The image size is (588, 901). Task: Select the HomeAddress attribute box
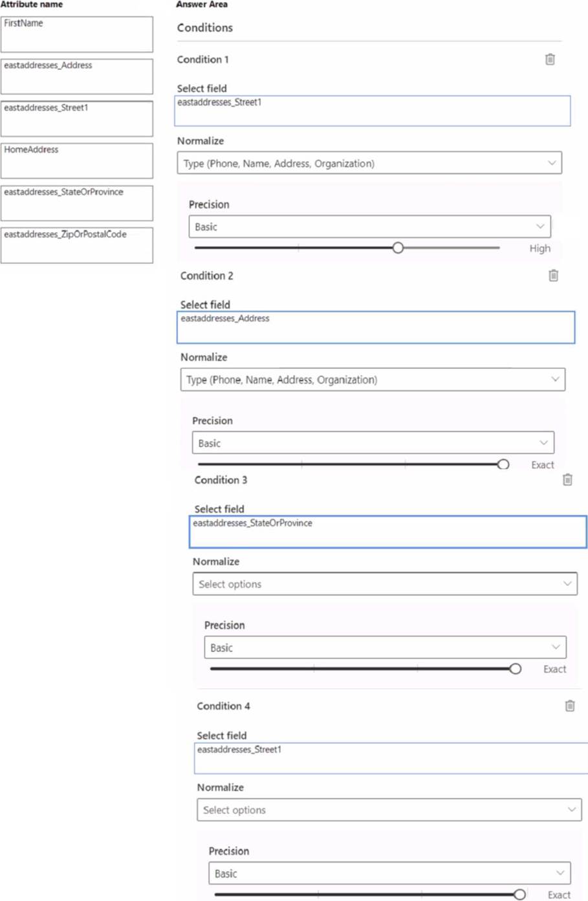point(76,160)
